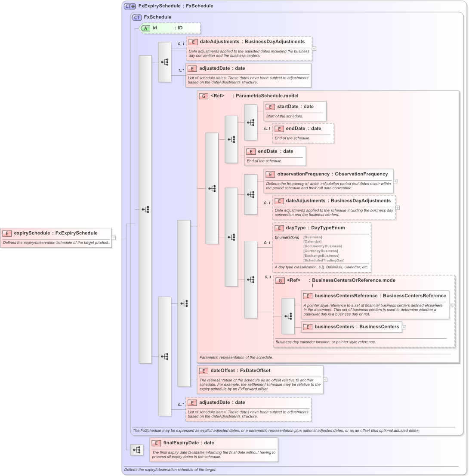Open the dayType : DayTypeEnum label
Viewport: 469px width, 476px height.
(315, 227)
